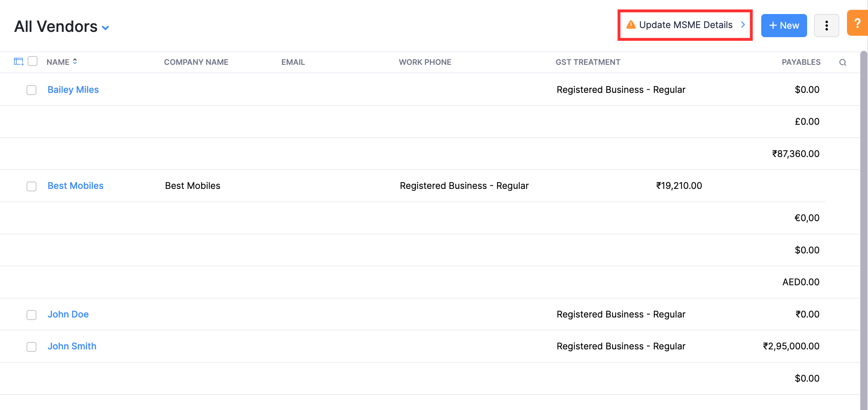
Task: Check the checkbox next to Best Mobiles
Action: [31, 186]
